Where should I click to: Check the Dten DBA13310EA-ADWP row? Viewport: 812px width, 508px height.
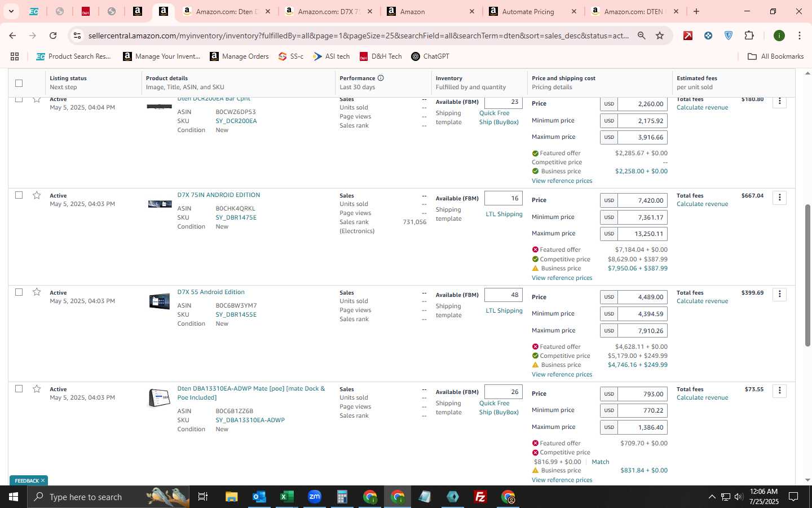19,389
